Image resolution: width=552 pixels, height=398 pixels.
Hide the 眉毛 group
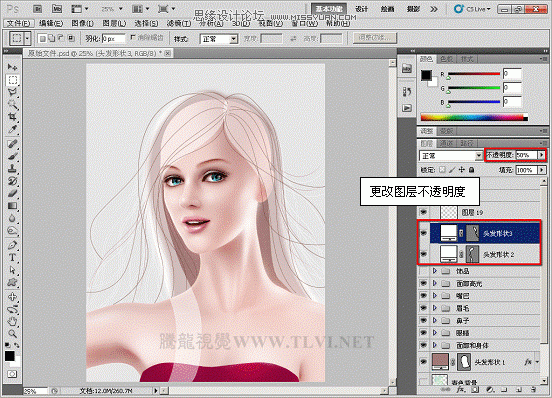click(x=424, y=308)
